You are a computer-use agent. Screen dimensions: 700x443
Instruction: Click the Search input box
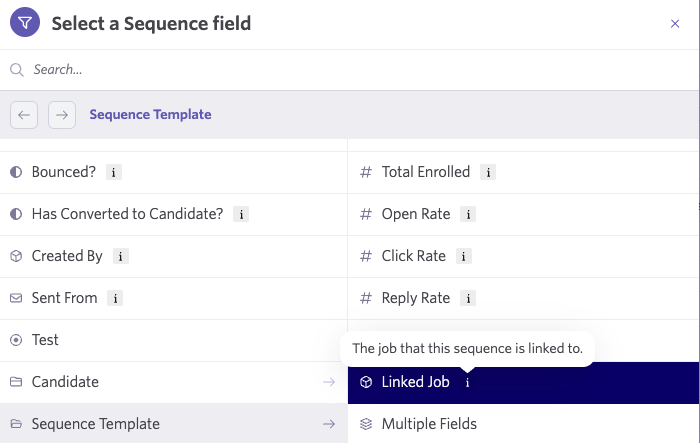(x=350, y=70)
